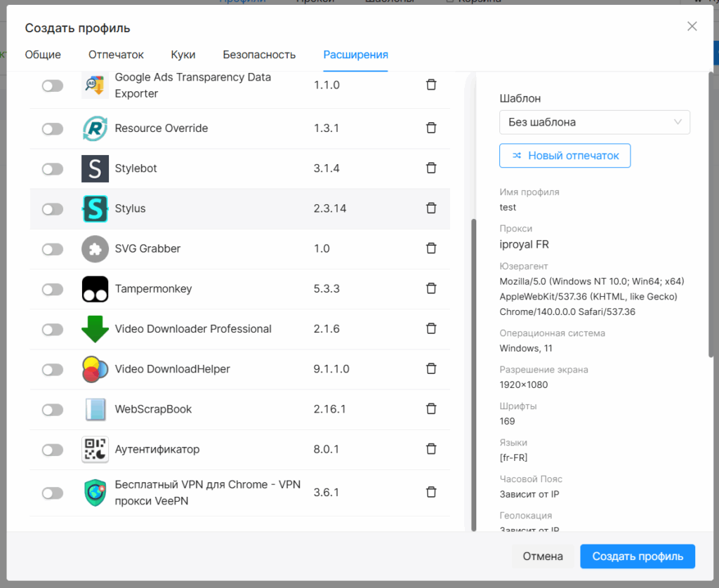Open the Безопасность tab
This screenshot has height=588, width=719.
click(x=259, y=55)
